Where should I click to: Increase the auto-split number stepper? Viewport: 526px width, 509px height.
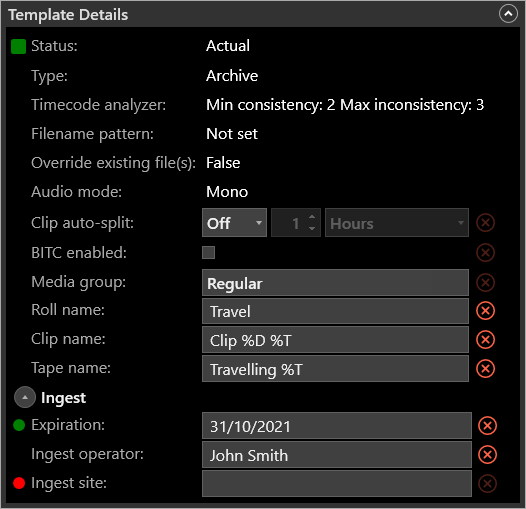[312, 217]
